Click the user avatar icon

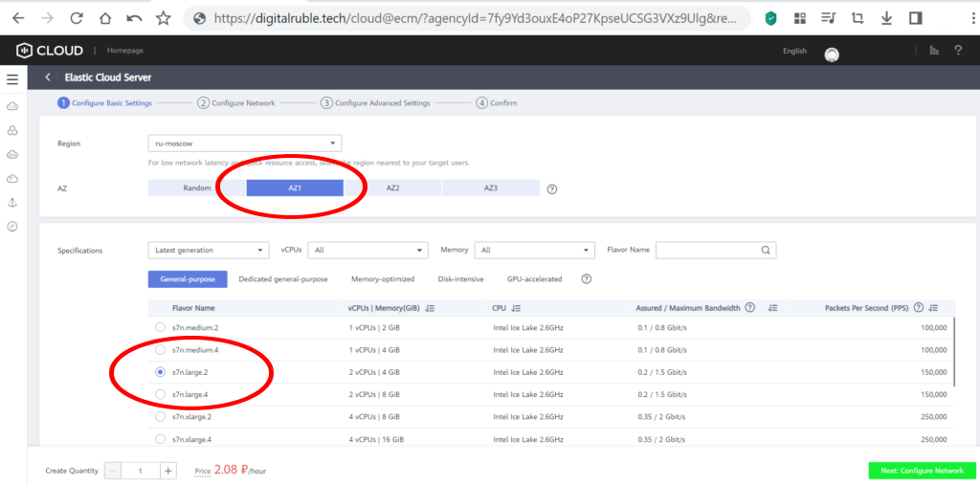tap(832, 55)
